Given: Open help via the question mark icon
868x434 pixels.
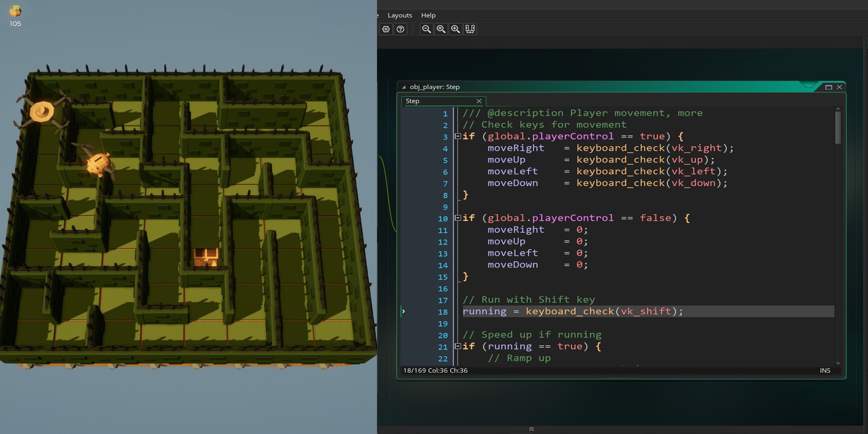Looking at the screenshot, I should click(401, 29).
